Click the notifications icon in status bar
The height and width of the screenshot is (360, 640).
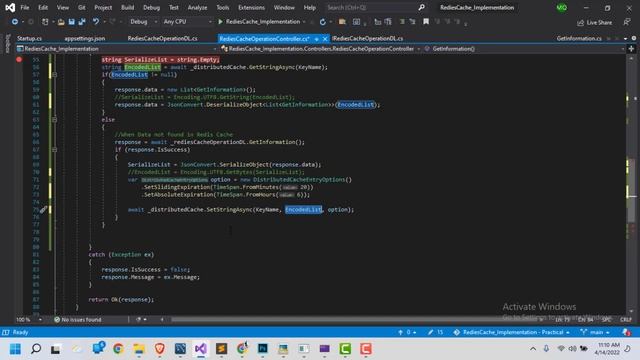coord(626,332)
